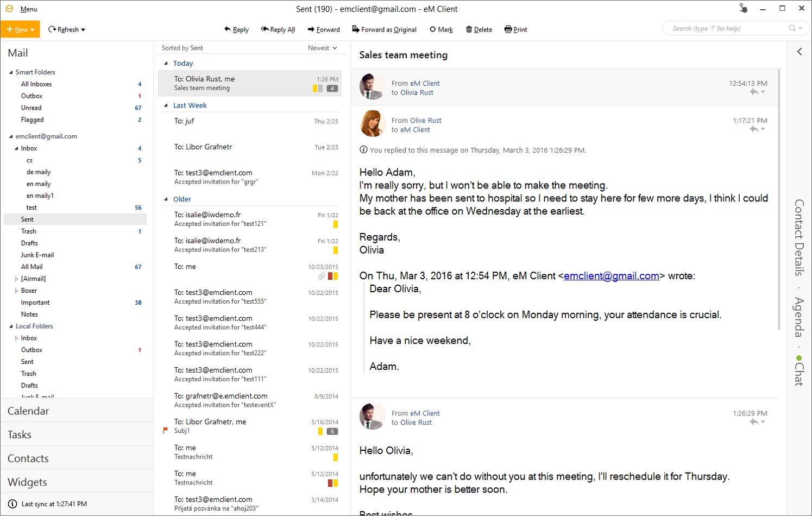Click yellow tag on test121 invitation
This screenshot has height=516, width=812.
[x=336, y=224]
